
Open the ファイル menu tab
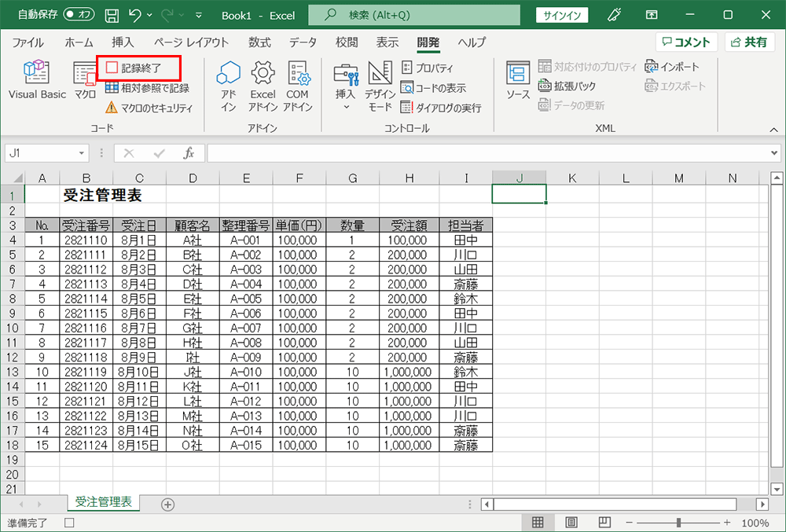(x=28, y=42)
